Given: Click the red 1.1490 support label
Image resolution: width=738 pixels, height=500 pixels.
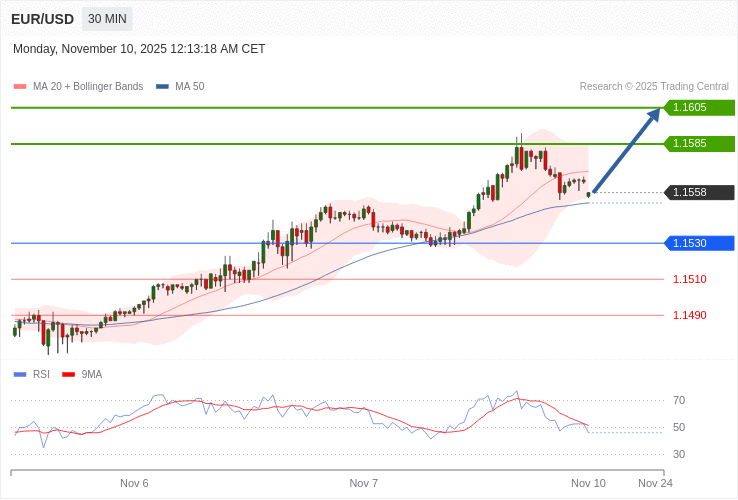Looking at the screenshot, I should coord(689,315).
